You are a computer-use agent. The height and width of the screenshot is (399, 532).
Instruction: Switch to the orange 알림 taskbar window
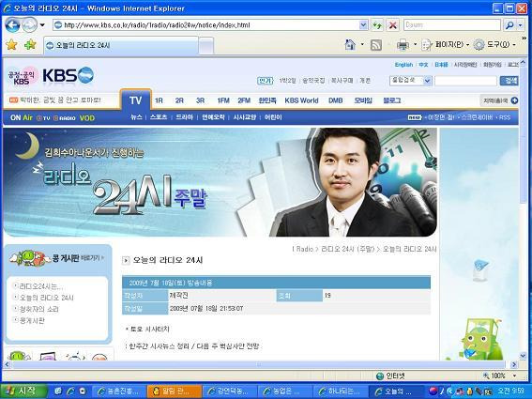click(175, 391)
